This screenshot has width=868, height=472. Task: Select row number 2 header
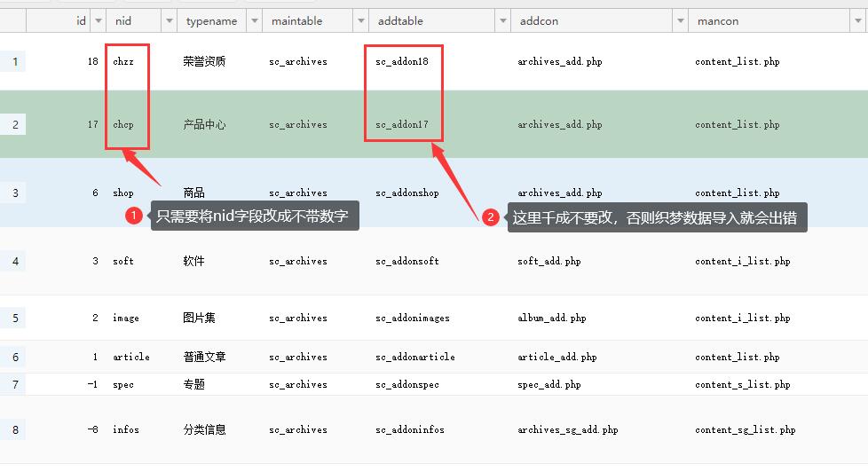click(13, 124)
